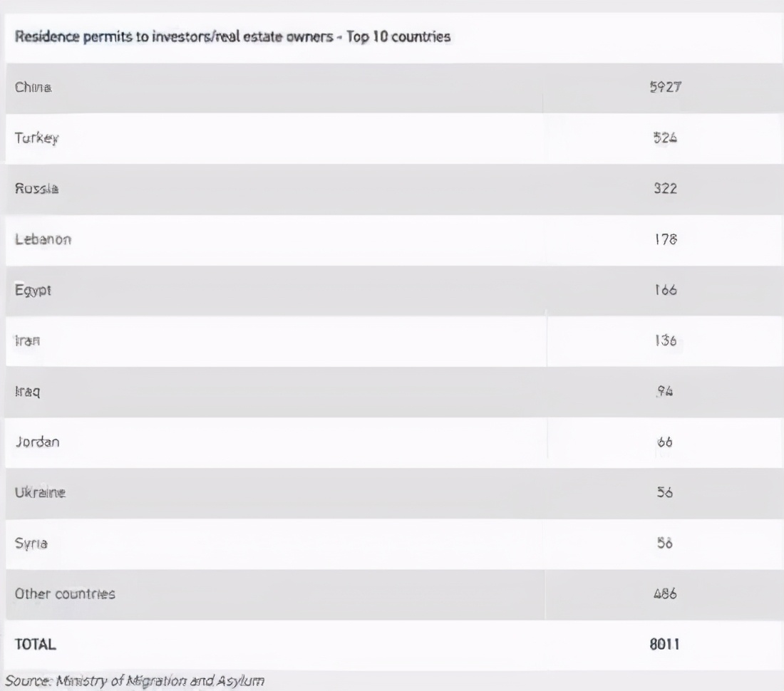Select the China row label
The height and width of the screenshot is (691, 784).
pos(31,88)
